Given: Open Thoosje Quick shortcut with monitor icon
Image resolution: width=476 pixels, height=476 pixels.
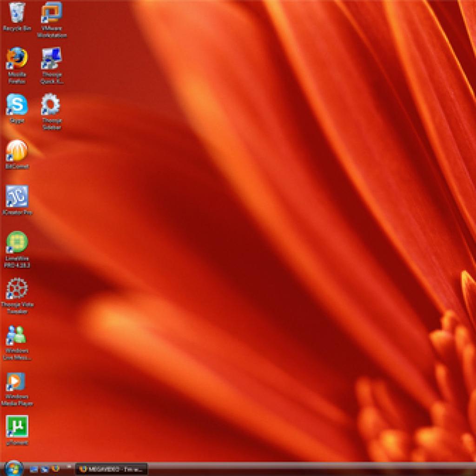Looking at the screenshot, I should [x=52, y=66].
